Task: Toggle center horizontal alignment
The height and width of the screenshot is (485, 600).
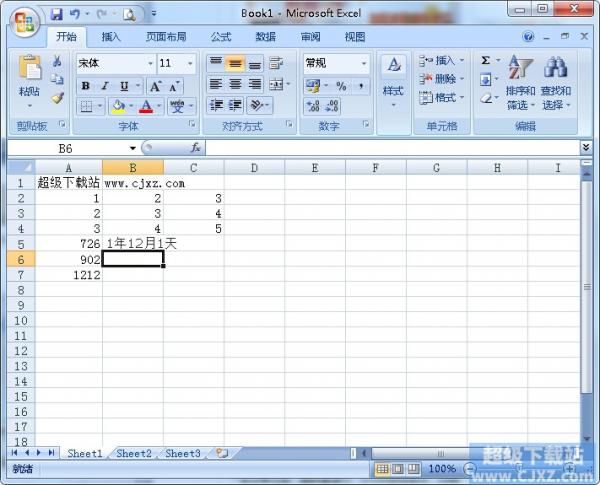Action: coord(236,85)
